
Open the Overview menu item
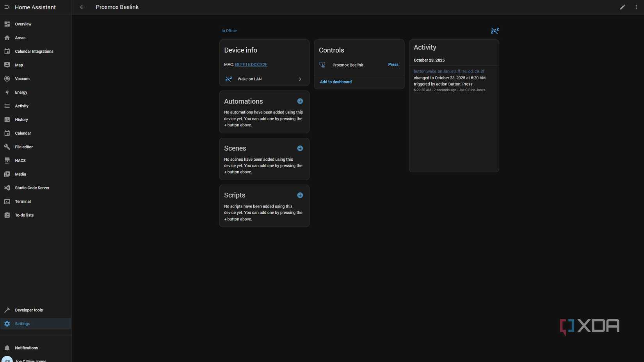pyautogui.click(x=36, y=24)
